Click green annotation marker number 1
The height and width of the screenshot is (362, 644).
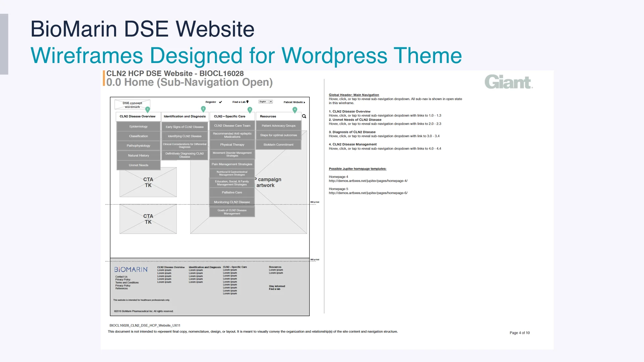(x=148, y=109)
